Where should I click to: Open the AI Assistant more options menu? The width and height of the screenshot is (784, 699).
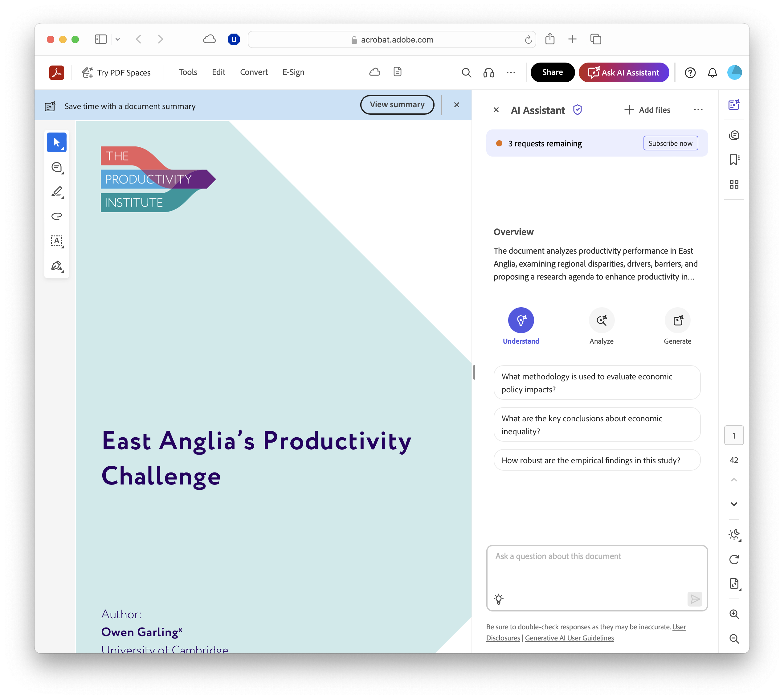coord(698,110)
